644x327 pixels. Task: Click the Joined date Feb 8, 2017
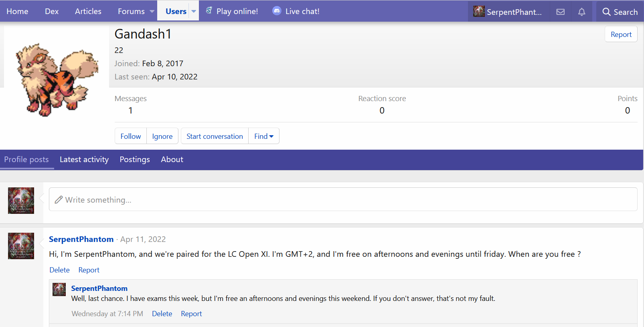point(162,63)
